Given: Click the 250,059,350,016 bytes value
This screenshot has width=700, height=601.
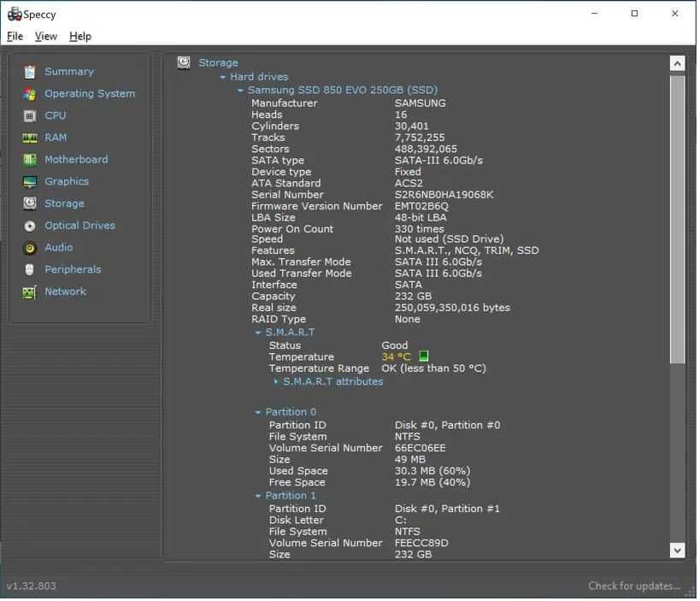Looking at the screenshot, I should 452,307.
